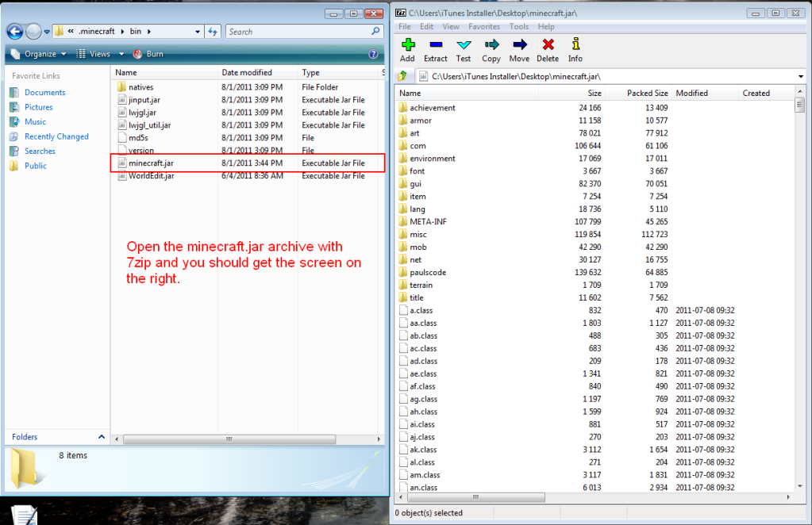Open Explorer help question mark icon
This screenshot has width=812, height=525.
[373, 54]
